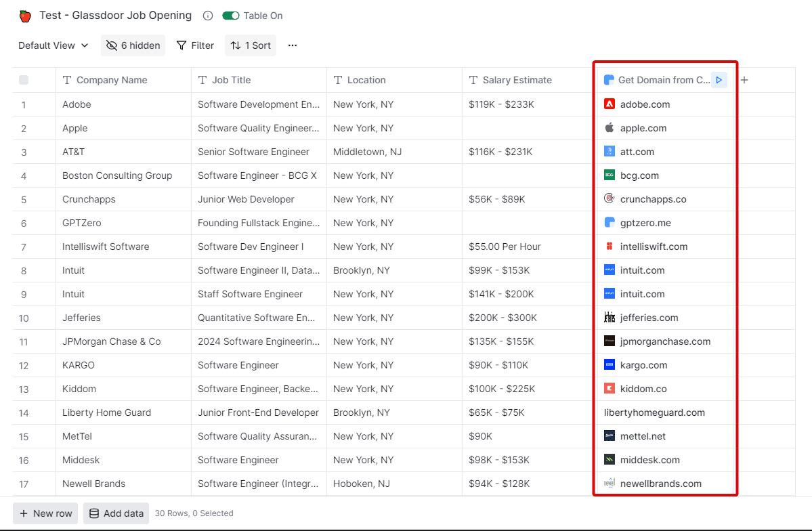Open the adobe.com domain link
The height and width of the screenshot is (531, 812).
[x=645, y=104]
